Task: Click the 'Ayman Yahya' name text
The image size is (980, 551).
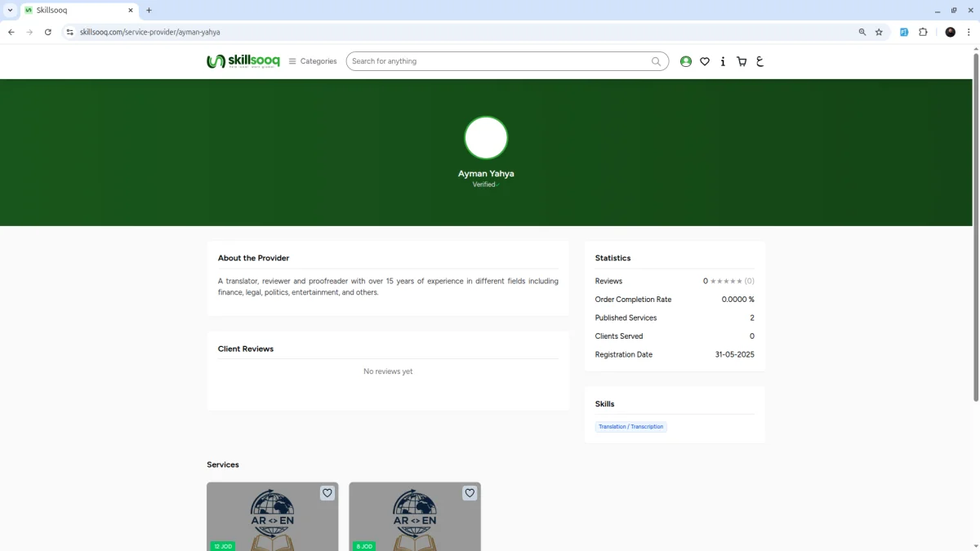Action: 486,173
